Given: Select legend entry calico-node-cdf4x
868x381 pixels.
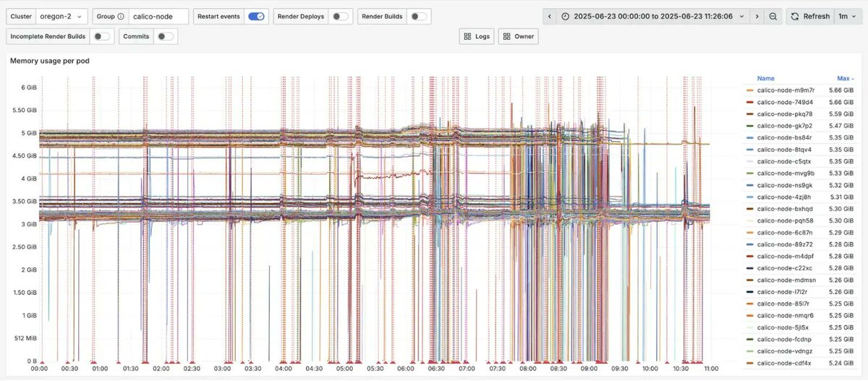Looking at the screenshot, I should pyautogui.click(x=786, y=363).
